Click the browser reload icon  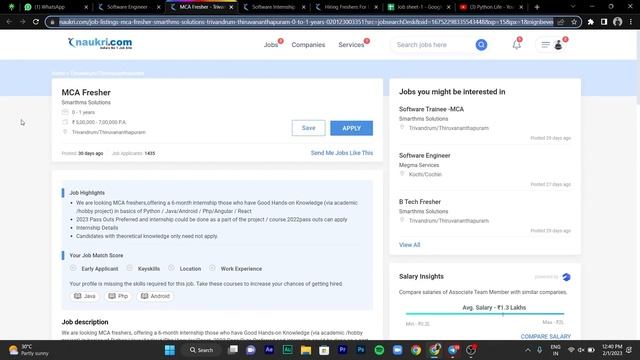click(36, 22)
